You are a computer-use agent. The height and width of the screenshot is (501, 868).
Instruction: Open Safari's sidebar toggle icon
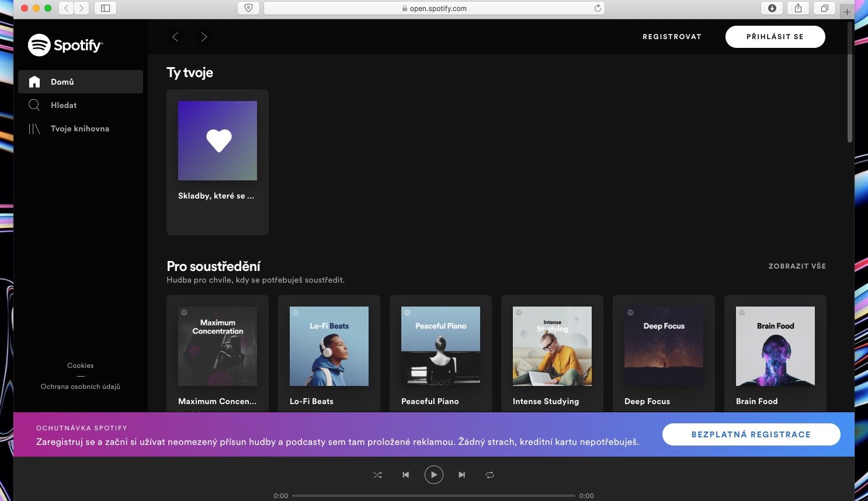point(105,8)
